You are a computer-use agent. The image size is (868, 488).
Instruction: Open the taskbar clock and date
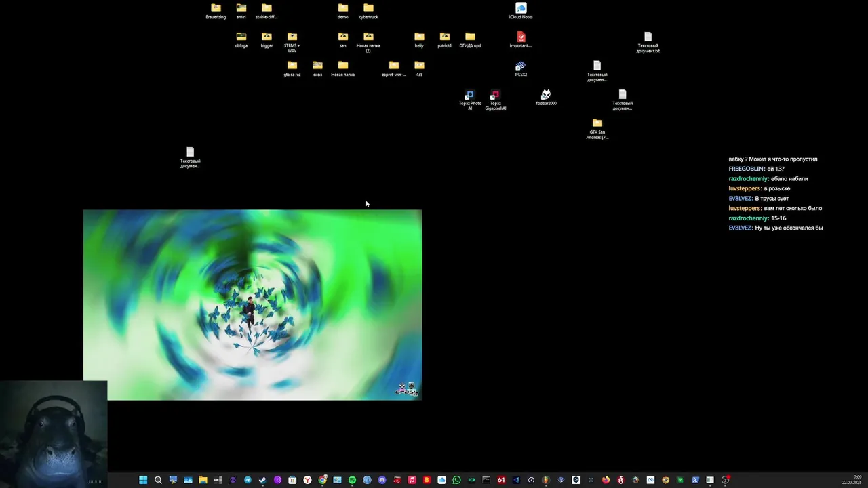(x=852, y=480)
